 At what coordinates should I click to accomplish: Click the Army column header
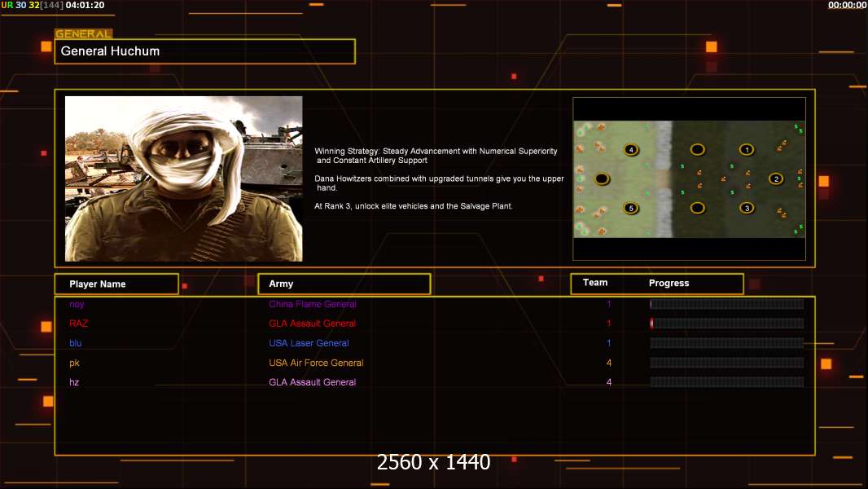[344, 284]
